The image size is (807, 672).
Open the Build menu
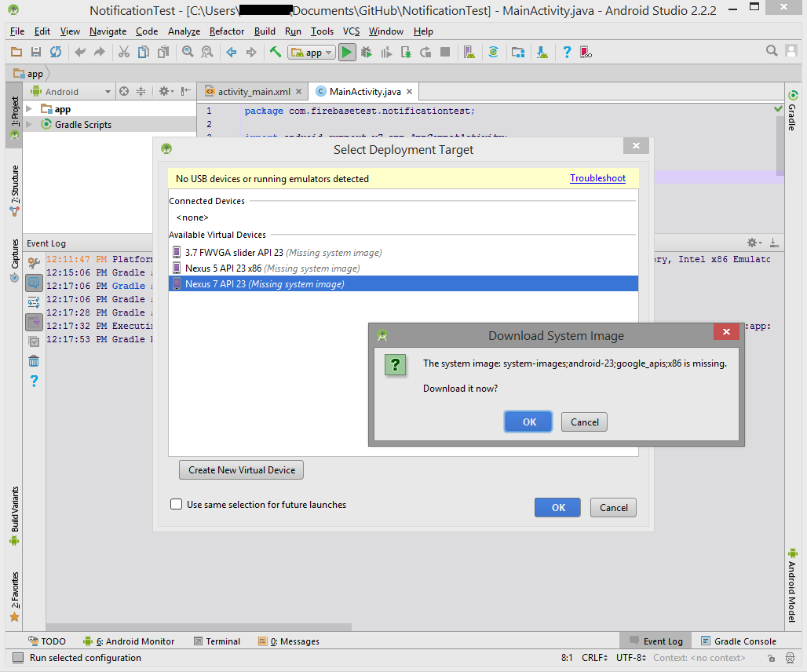click(265, 31)
